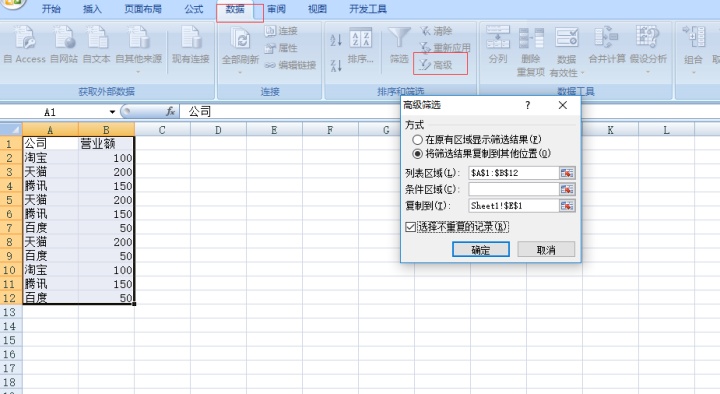Viewport: 720px width, 394px height.
Task: Switch to the 视图 ribbon tab
Action: pyautogui.click(x=317, y=9)
